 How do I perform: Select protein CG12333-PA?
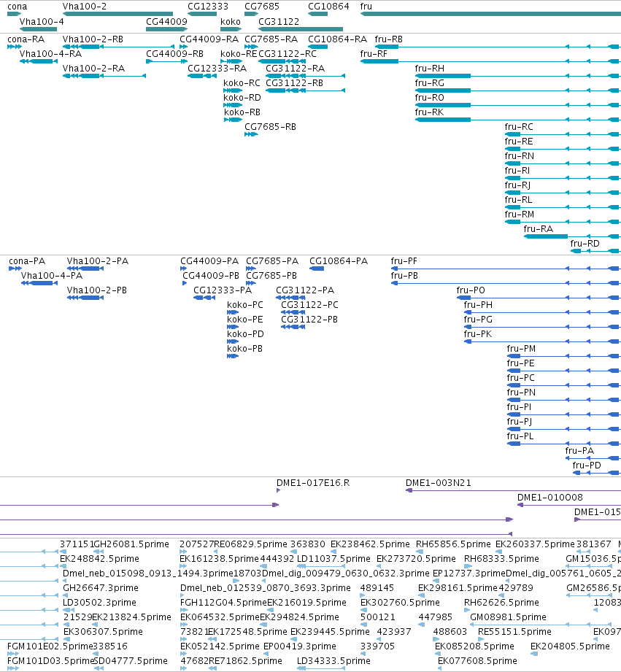click(223, 290)
